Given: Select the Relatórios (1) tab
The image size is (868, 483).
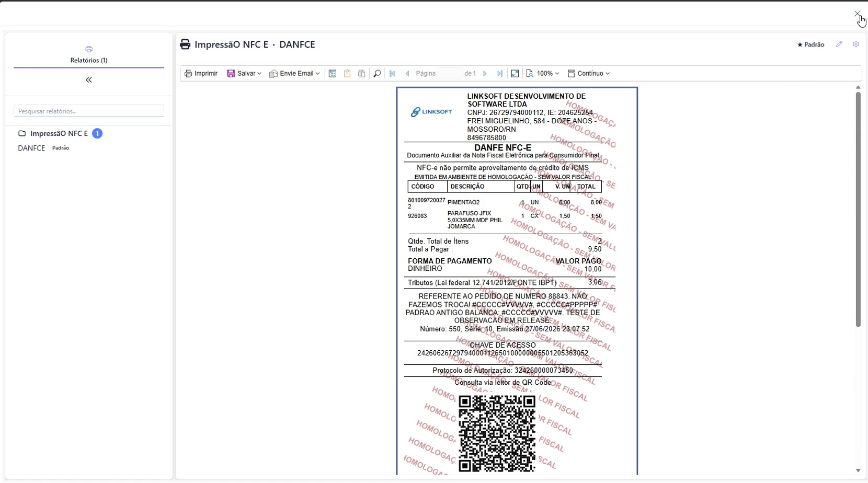Looking at the screenshot, I should 89,55.
